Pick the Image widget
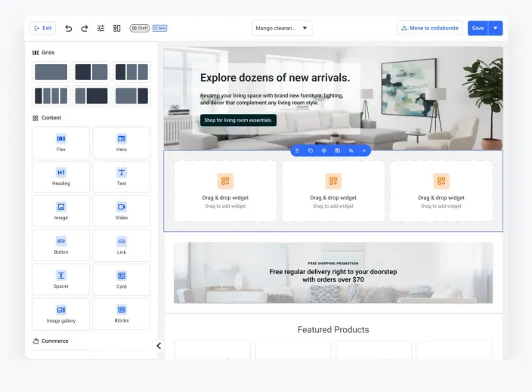The image size is (532, 392). (61, 211)
